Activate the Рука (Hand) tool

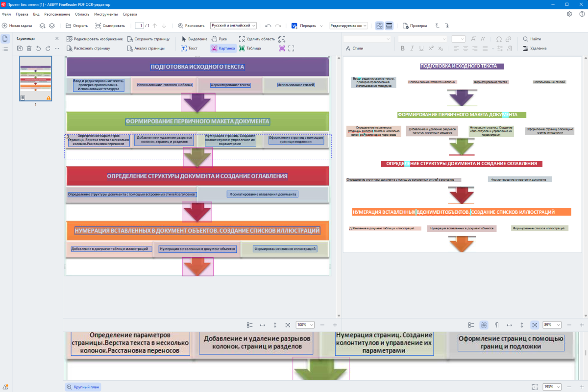pyautogui.click(x=219, y=39)
